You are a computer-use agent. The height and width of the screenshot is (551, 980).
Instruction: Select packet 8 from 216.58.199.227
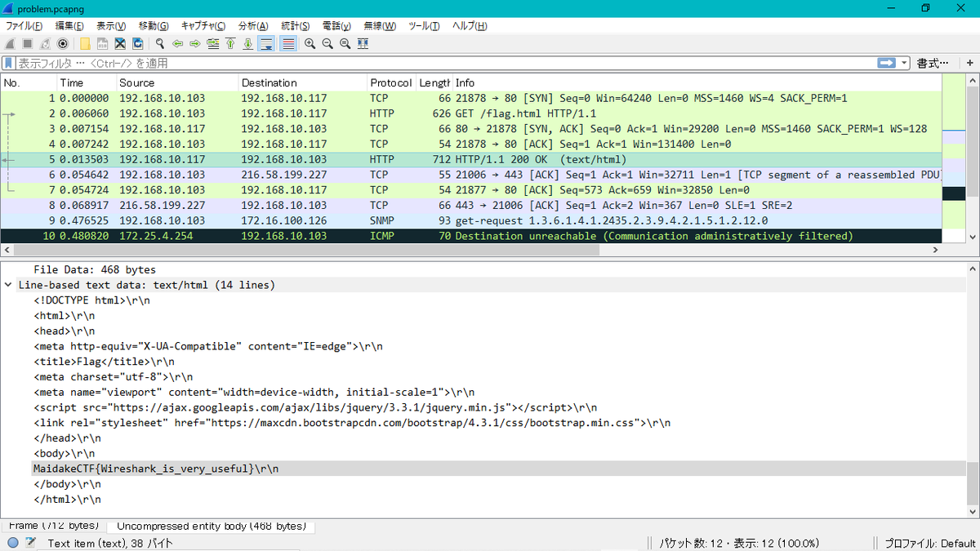click(x=470, y=205)
